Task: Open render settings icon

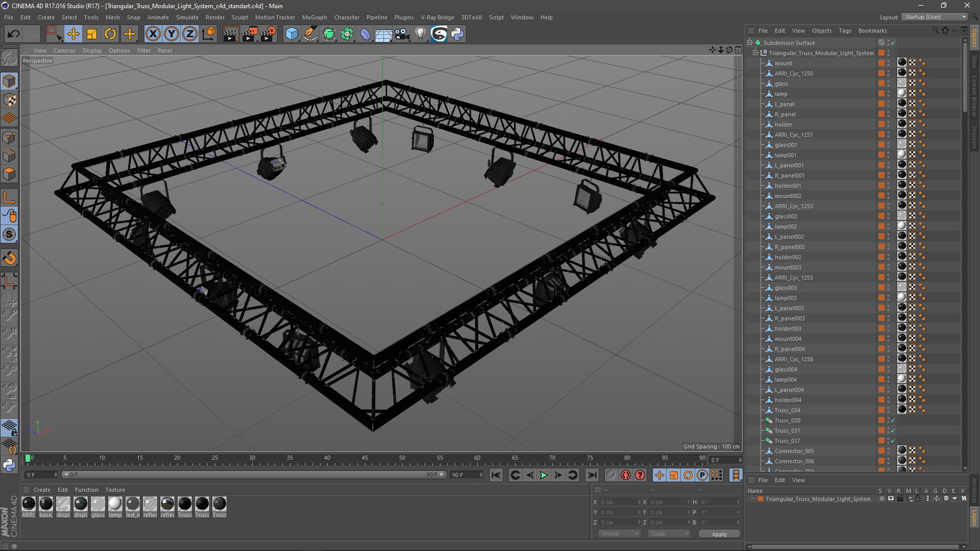Action: (x=268, y=34)
